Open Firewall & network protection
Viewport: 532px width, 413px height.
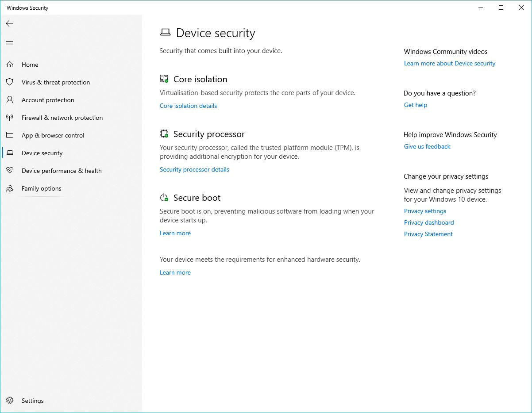tap(71, 118)
